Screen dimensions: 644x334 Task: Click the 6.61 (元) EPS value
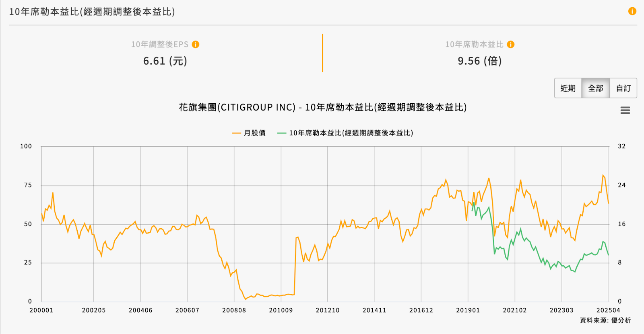[x=165, y=61]
